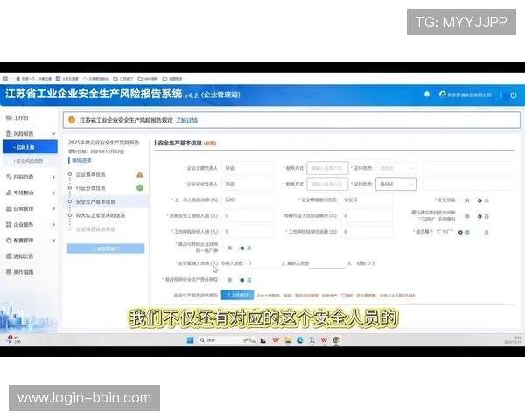Expand the 扫码自查 menu chevron
Viewport: 525px width, 420px height.
click(x=53, y=177)
